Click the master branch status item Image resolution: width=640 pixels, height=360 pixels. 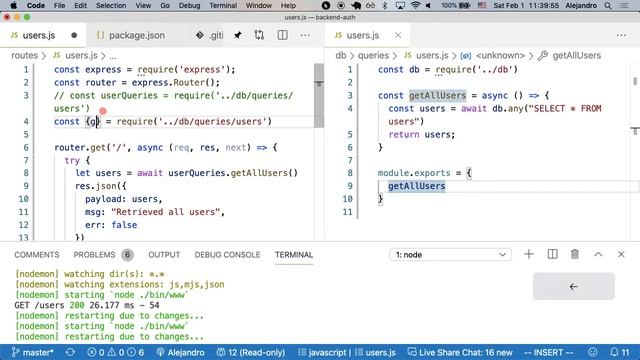click(33, 353)
